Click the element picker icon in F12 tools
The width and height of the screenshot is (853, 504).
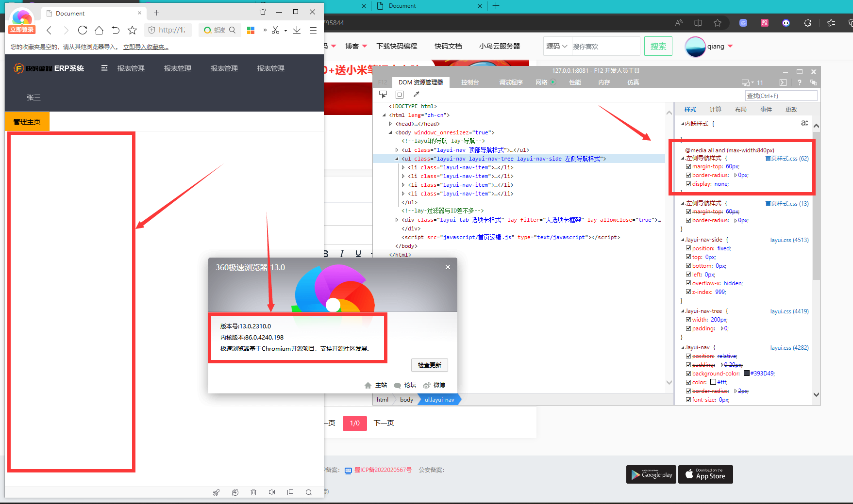(x=383, y=94)
